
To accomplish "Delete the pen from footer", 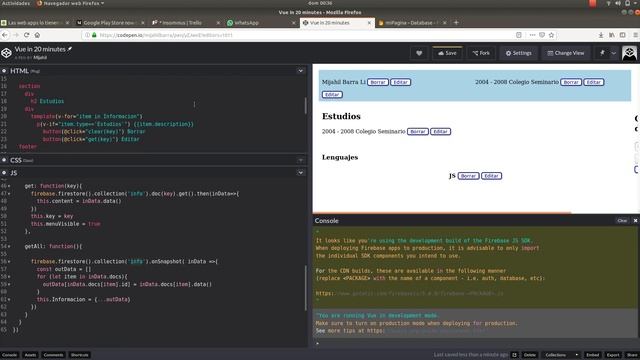I will 530,355.
